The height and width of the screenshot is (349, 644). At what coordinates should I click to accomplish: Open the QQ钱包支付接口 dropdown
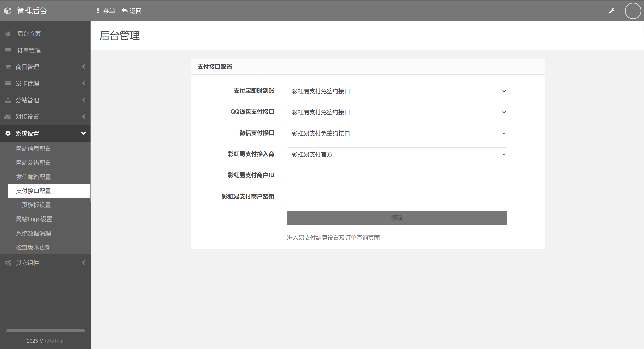397,112
